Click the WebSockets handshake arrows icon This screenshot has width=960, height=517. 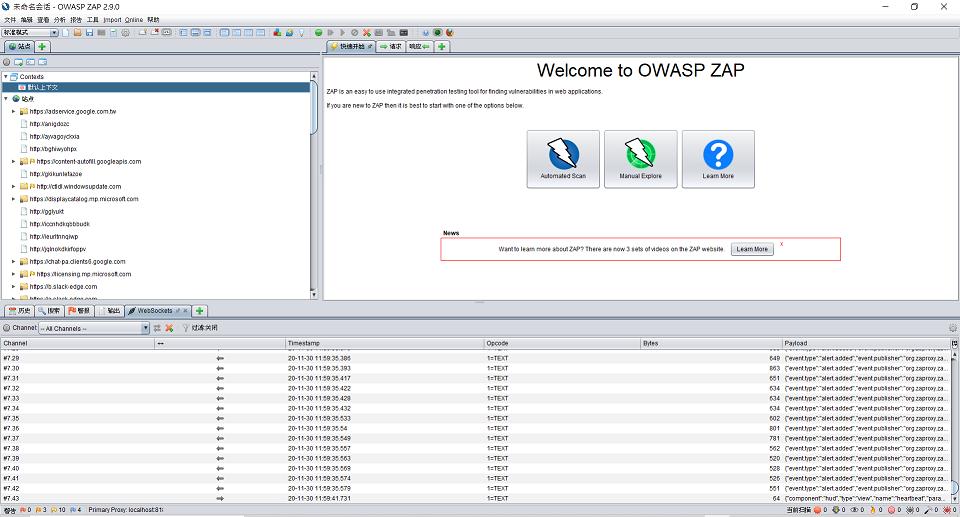pyautogui.click(x=157, y=328)
